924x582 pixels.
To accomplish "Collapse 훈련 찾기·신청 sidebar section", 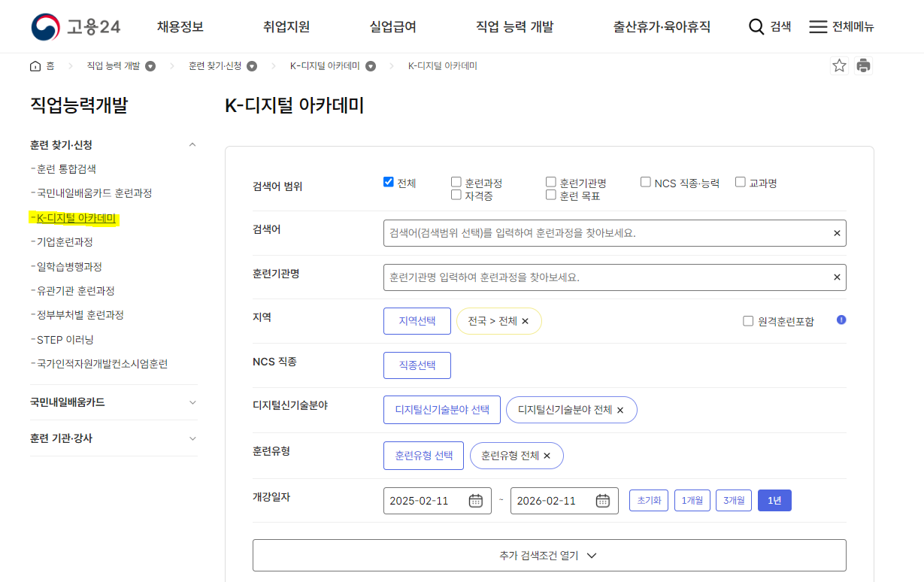I will pos(192,144).
